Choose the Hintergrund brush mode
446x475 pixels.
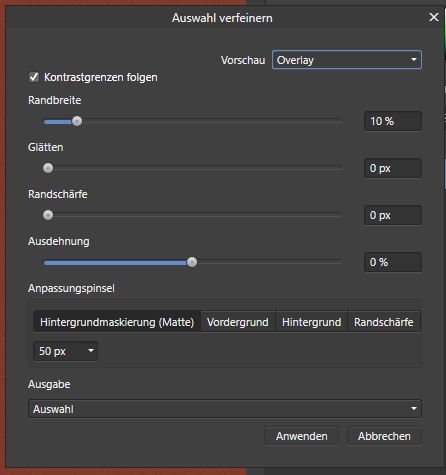tap(311, 322)
